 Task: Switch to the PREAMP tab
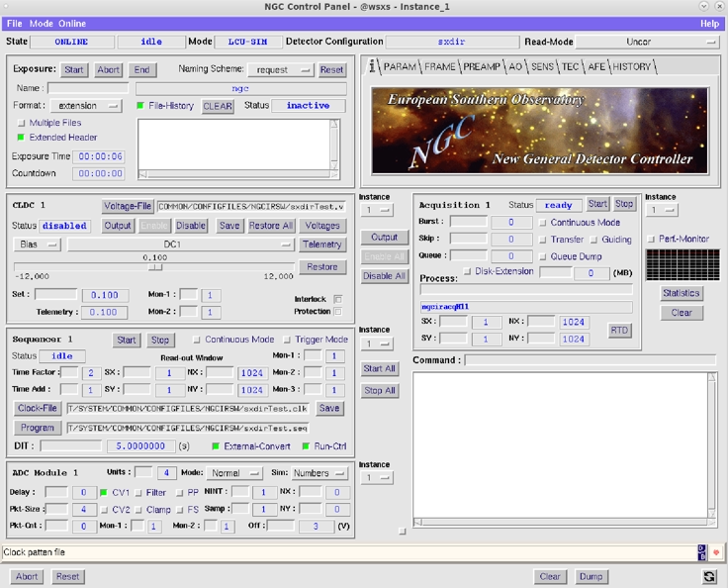click(481, 66)
